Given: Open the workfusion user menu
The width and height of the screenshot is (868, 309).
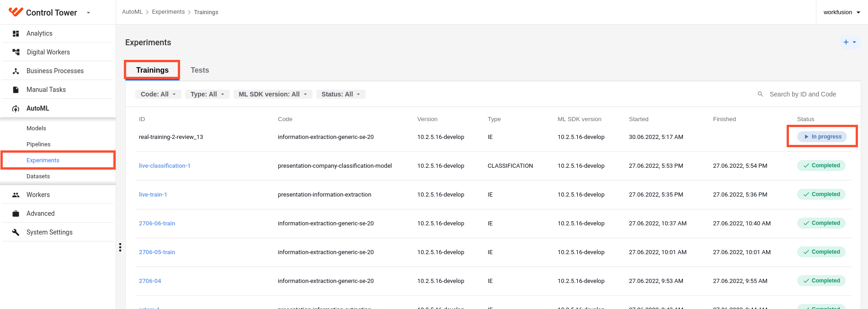Looking at the screenshot, I should 842,12.
